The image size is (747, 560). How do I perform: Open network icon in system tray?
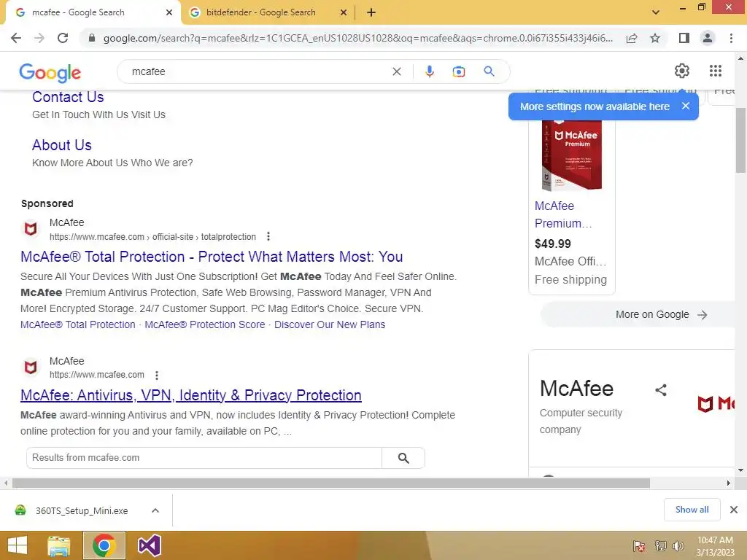pos(660,545)
